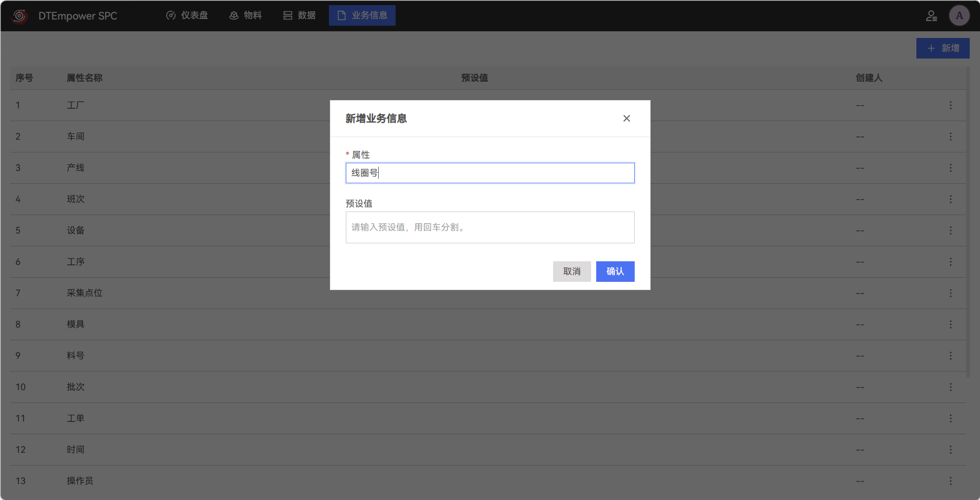The height and width of the screenshot is (500, 980).
Task: Focus the 预设值 text area
Action: (490, 227)
